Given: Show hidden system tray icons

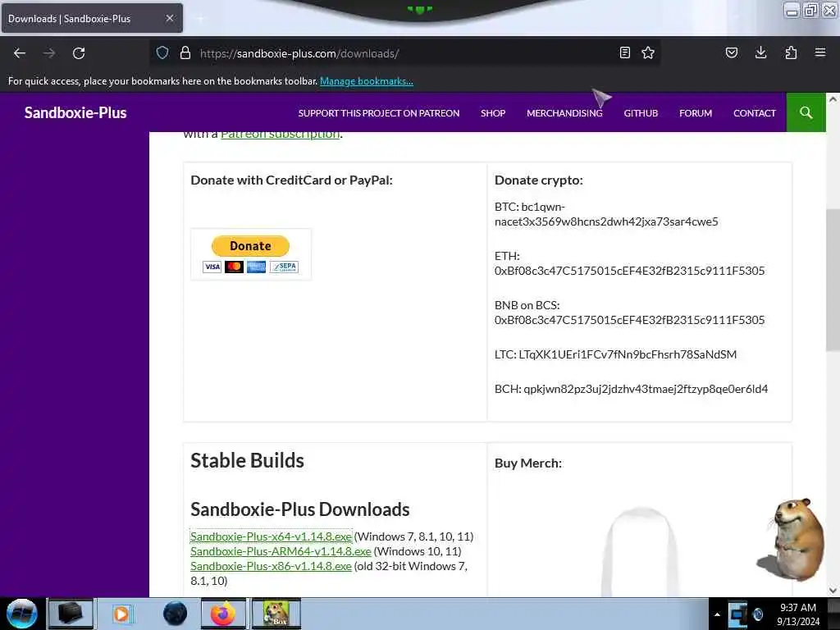Looking at the screenshot, I should click(717, 614).
